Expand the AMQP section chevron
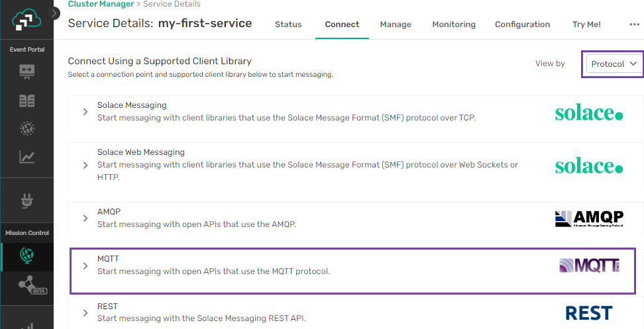This screenshot has width=644, height=329. (x=85, y=218)
